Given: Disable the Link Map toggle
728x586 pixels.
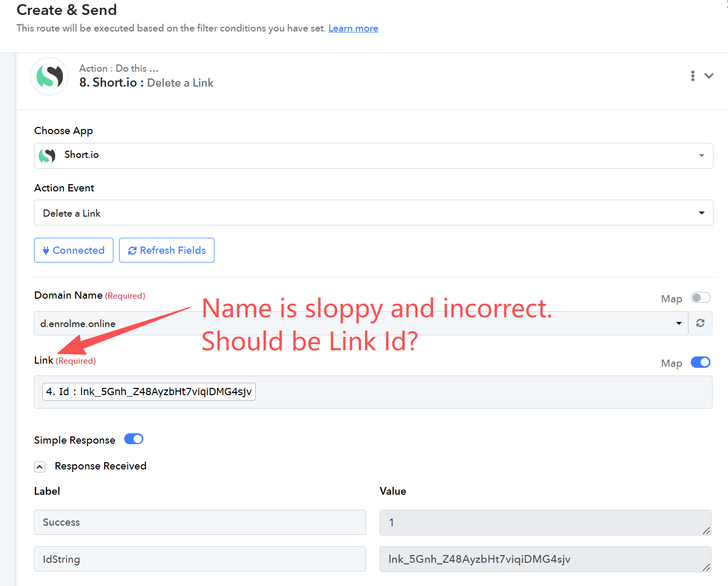Looking at the screenshot, I should (700, 362).
